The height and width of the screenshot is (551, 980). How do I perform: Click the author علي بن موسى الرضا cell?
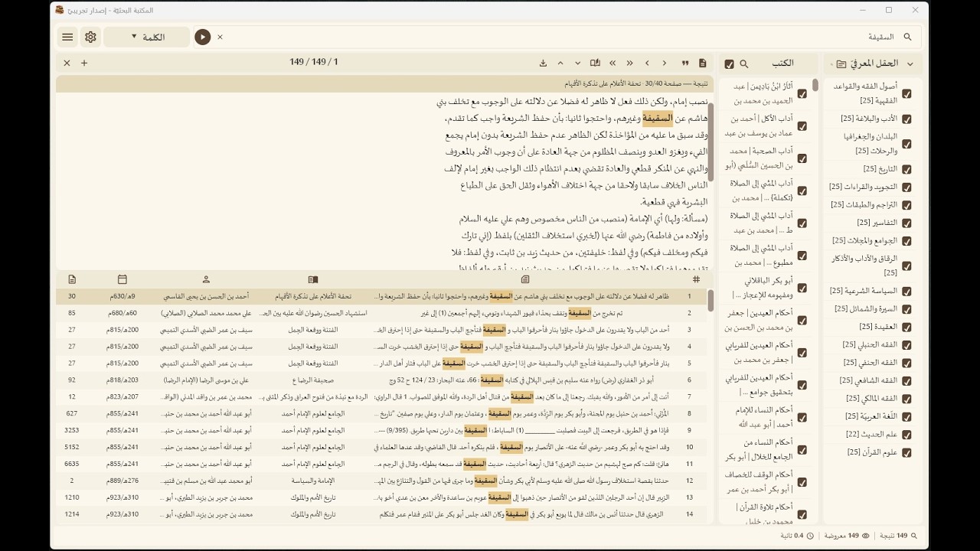(x=206, y=380)
